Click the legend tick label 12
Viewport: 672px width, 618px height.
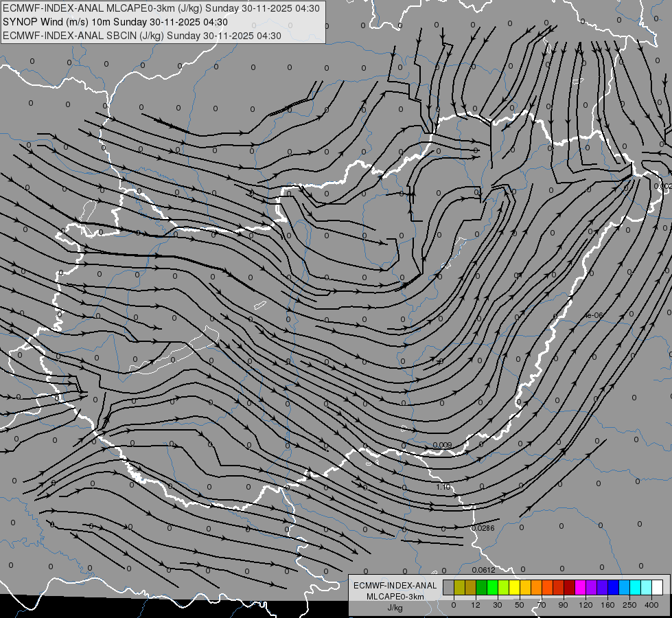click(x=475, y=605)
